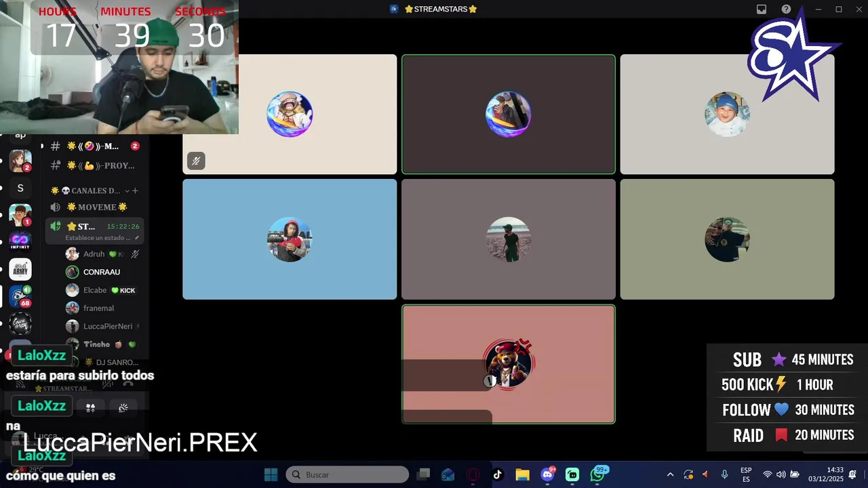Open the ARMY server icon
868x488 pixels.
[20, 269]
